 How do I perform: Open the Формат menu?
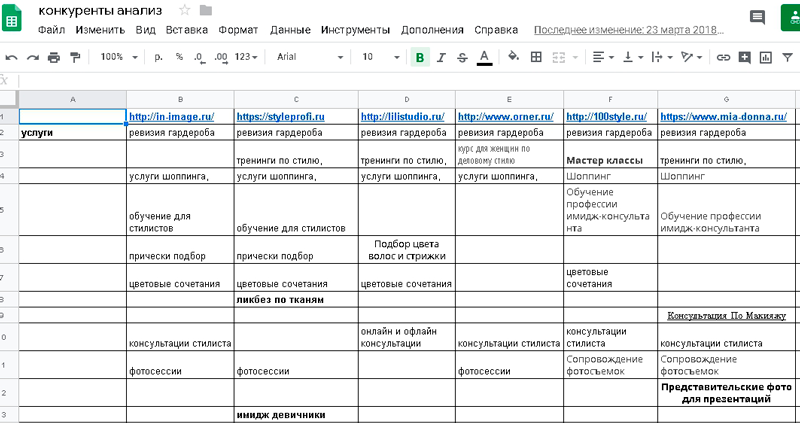click(x=238, y=30)
